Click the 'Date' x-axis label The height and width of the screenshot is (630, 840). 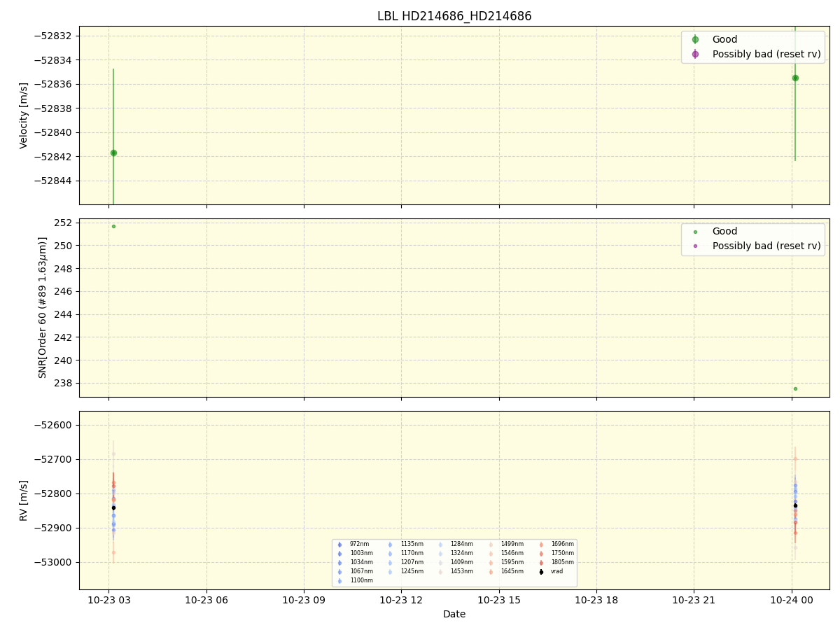(454, 614)
